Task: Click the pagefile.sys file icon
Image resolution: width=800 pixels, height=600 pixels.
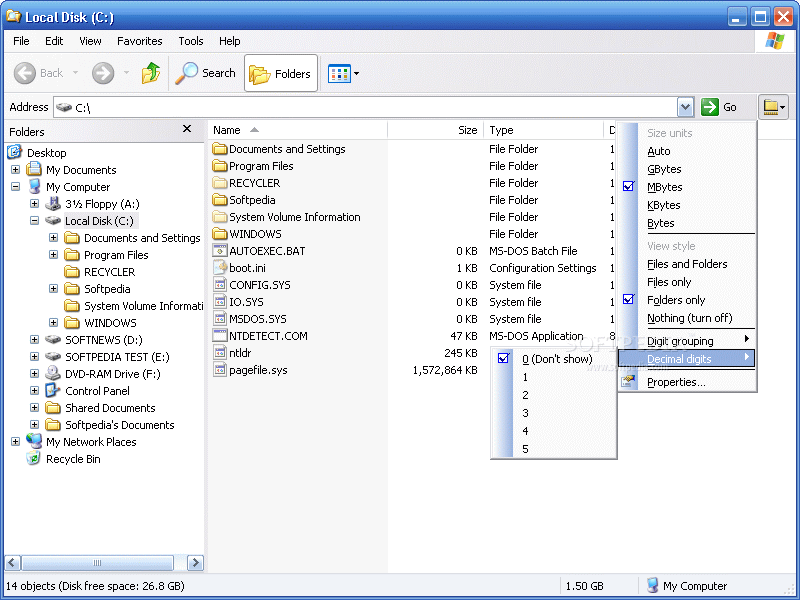Action: coord(219,370)
